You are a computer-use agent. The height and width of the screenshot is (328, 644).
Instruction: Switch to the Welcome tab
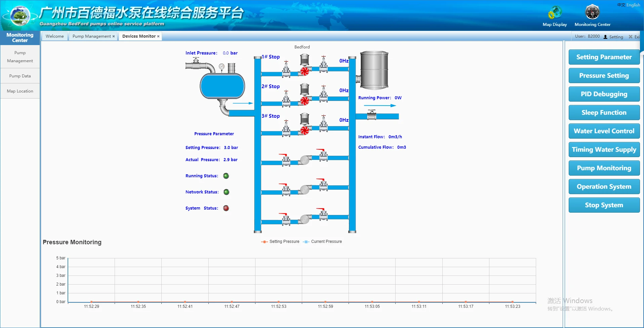(54, 36)
